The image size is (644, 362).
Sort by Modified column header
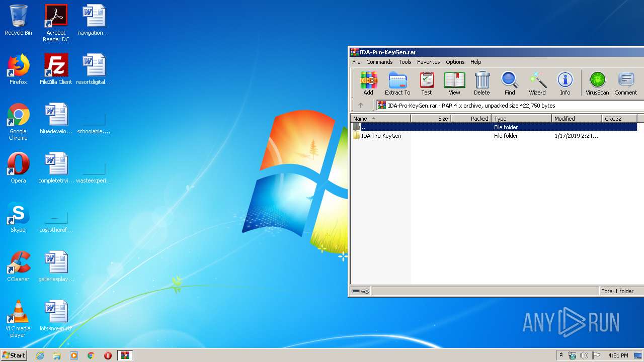point(577,119)
